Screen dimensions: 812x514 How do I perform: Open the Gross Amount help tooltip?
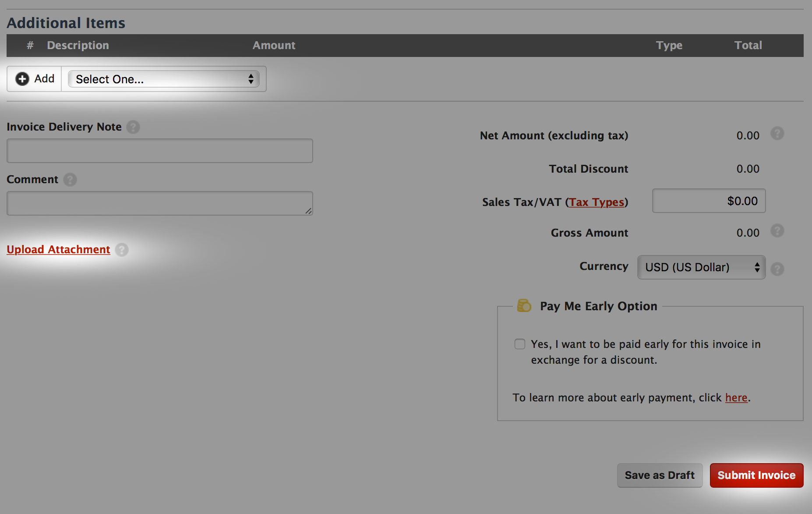(778, 231)
